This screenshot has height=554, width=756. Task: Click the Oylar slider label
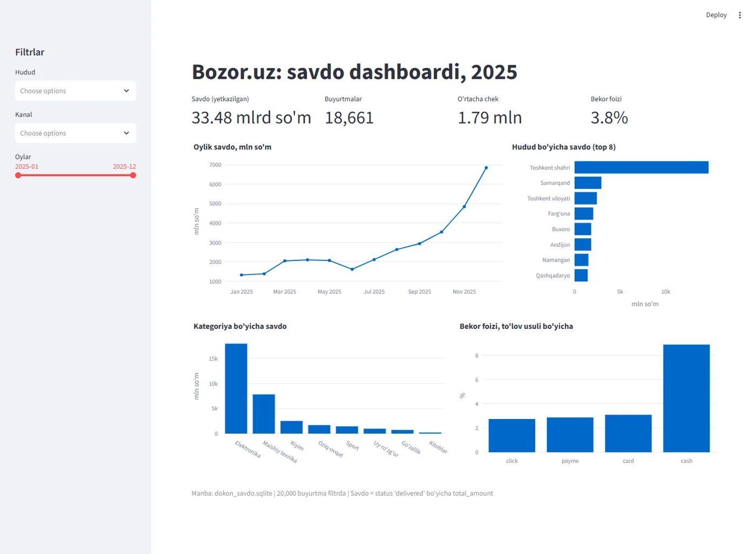pyautogui.click(x=23, y=157)
